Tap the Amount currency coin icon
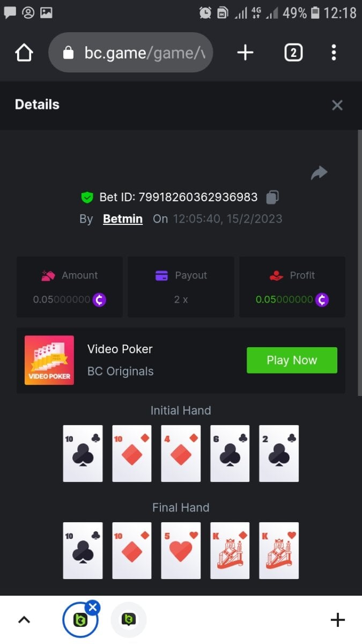 99,299
